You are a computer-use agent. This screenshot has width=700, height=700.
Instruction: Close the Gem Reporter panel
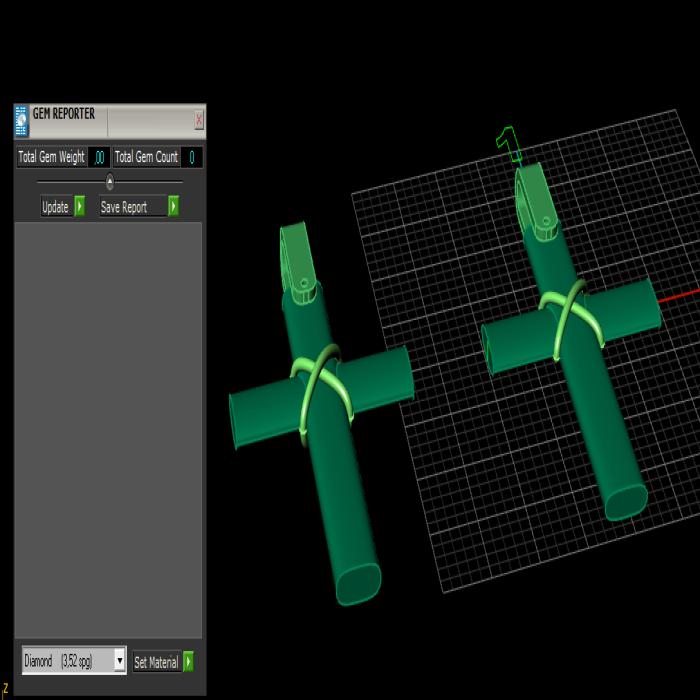[199, 120]
